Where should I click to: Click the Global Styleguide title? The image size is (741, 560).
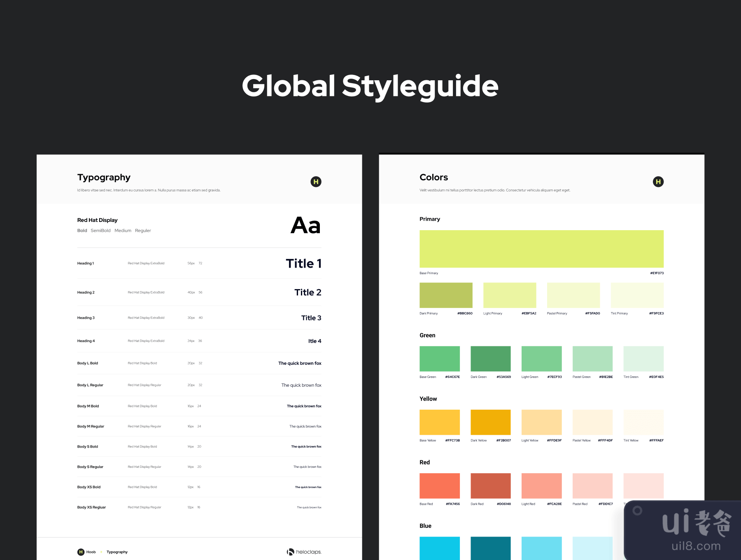[x=370, y=86]
